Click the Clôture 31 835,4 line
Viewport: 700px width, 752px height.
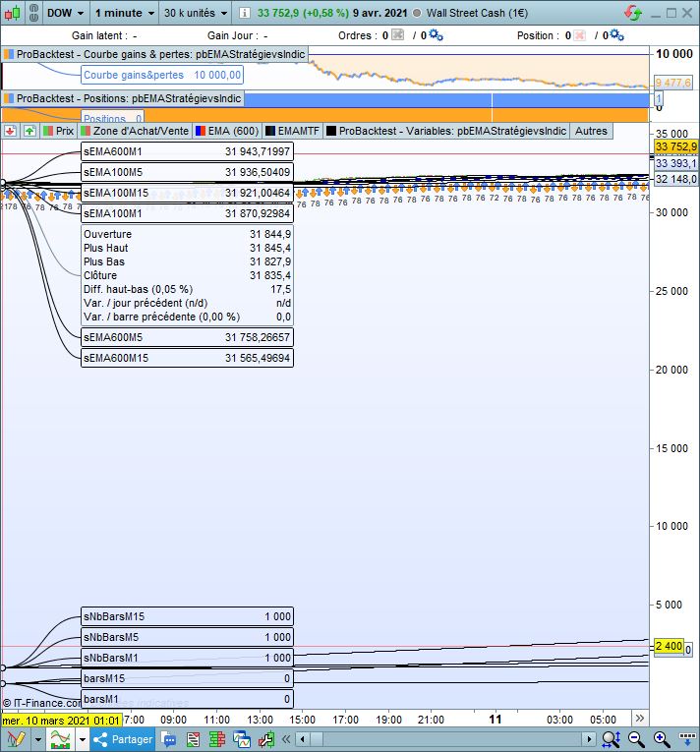coord(187,275)
